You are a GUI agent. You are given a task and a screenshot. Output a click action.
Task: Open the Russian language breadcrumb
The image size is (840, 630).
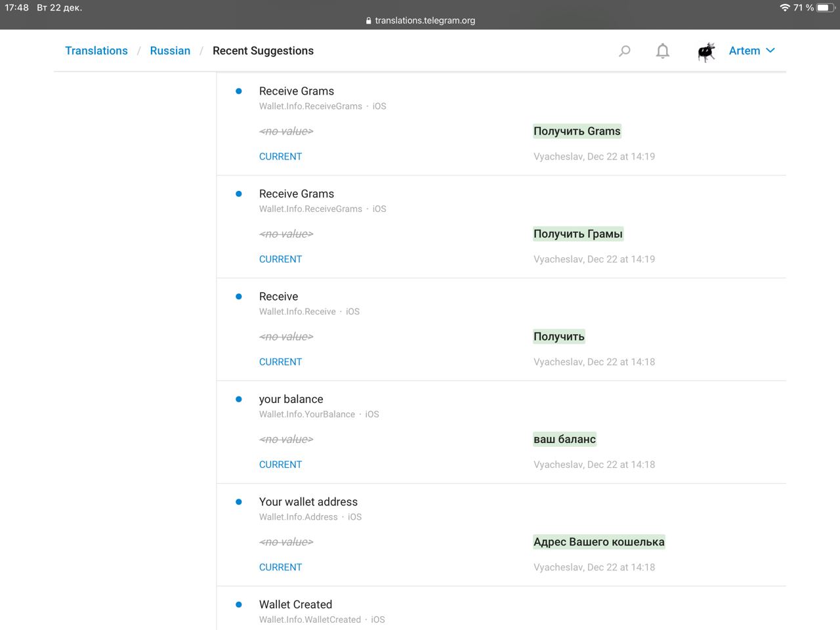pos(170,51)
